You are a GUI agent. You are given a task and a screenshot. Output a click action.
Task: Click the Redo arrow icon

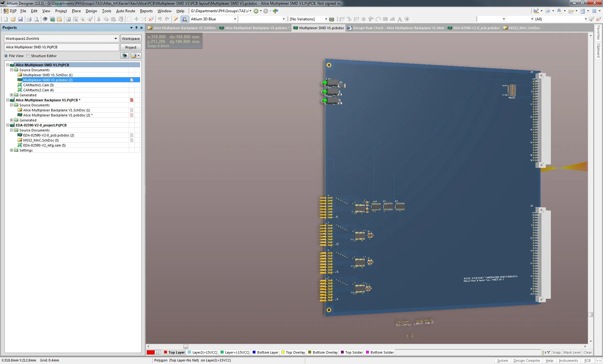coord(167,19)
